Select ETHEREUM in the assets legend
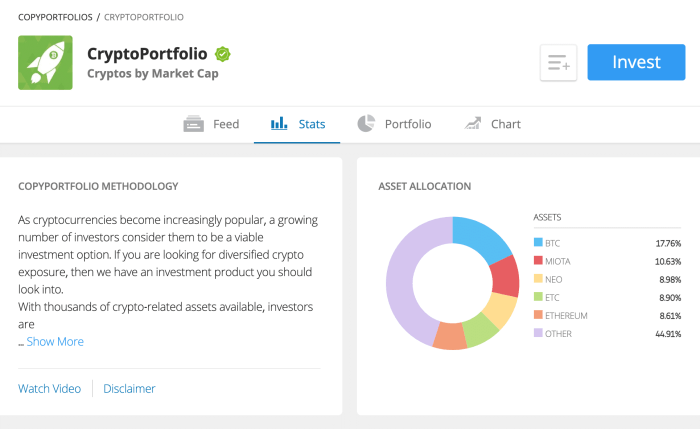The image size is (700, 429). pyautogui.click(x=566, y=315)
